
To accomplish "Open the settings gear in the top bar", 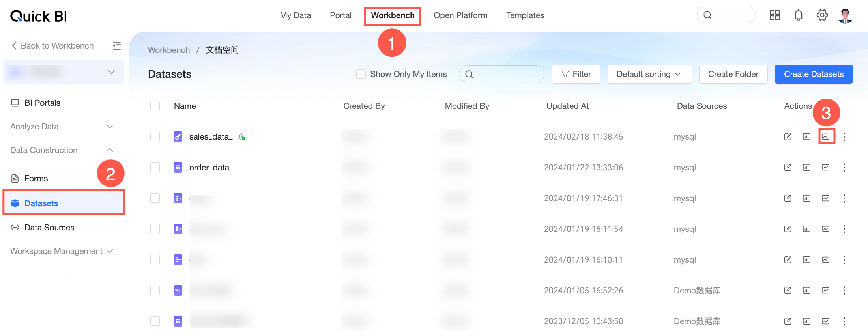I will (822, 15).
